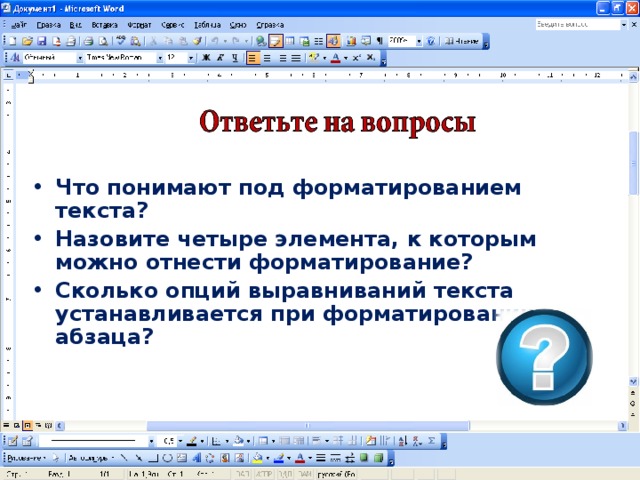Click the big blue question mark
The width and height of the screenshot is (640, 480).
point(544,358)
